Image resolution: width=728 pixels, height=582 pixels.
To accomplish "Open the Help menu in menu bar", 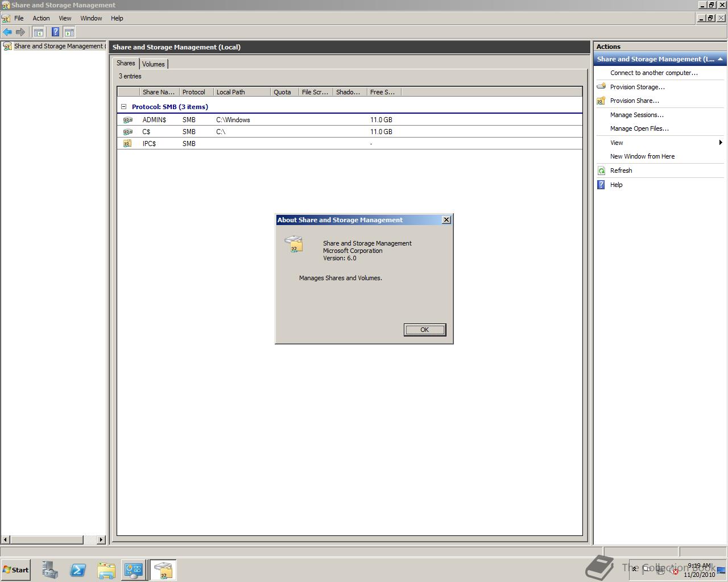I will tap(117, 18).
